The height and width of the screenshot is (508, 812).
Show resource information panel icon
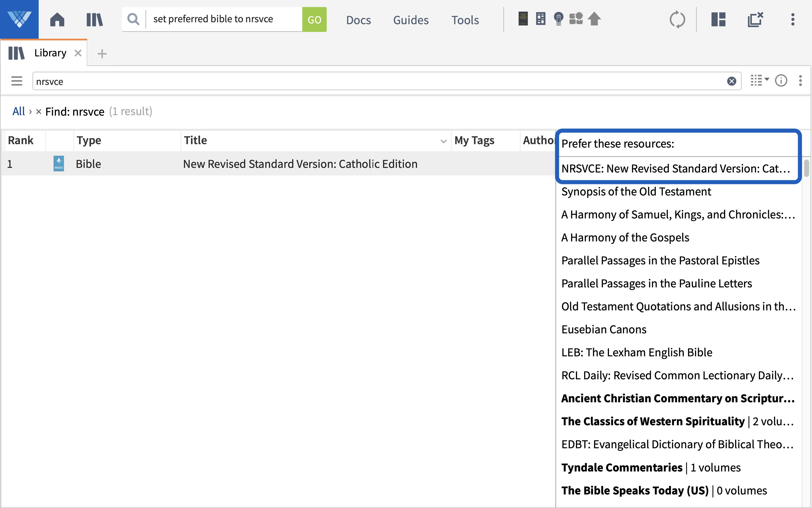781,81
